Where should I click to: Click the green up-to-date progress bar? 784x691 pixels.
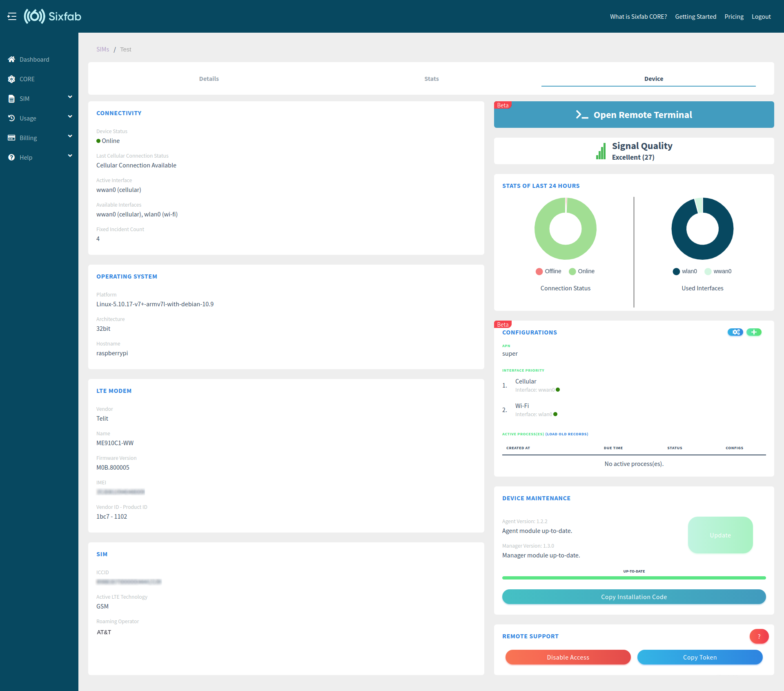[x=634, y=578]
